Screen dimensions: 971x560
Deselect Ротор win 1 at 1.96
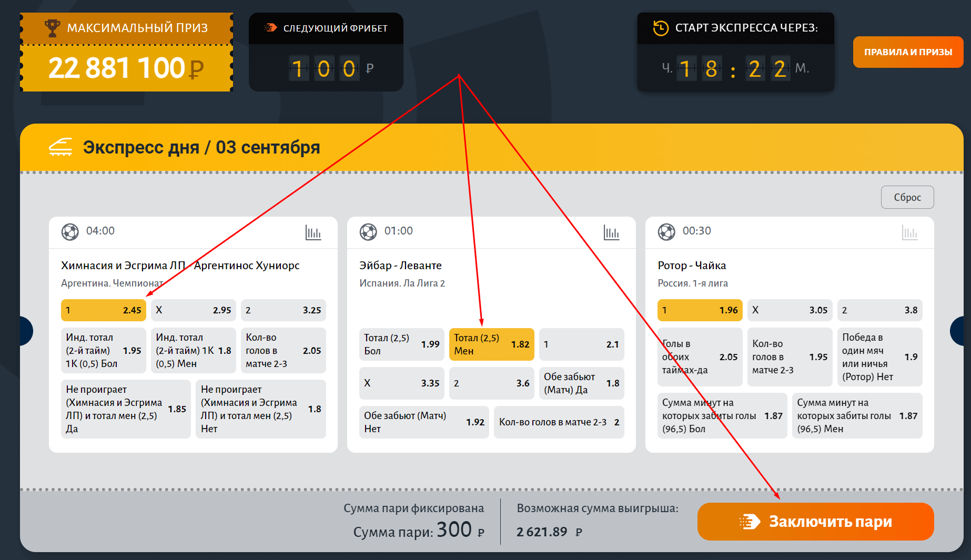[x=700, y=310]
